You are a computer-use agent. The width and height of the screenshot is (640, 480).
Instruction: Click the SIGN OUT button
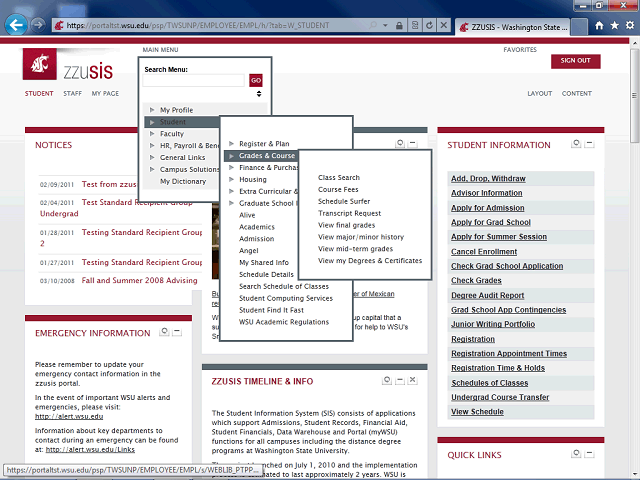576,61
